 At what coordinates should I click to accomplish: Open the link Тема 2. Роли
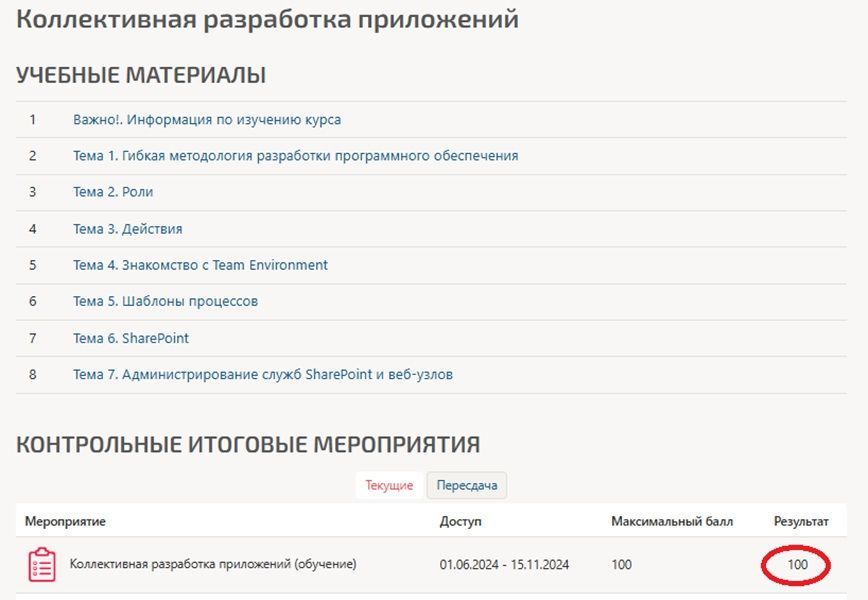pos(113,192)
